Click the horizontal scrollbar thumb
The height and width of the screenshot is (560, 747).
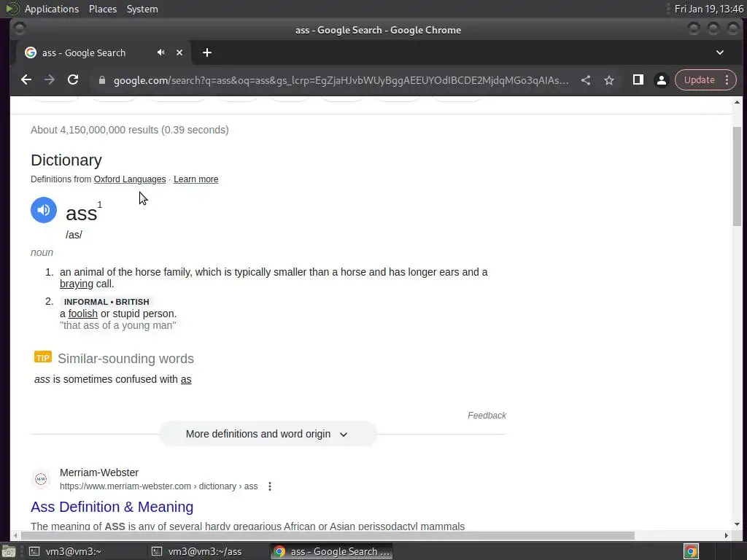(x=327, y=536)
